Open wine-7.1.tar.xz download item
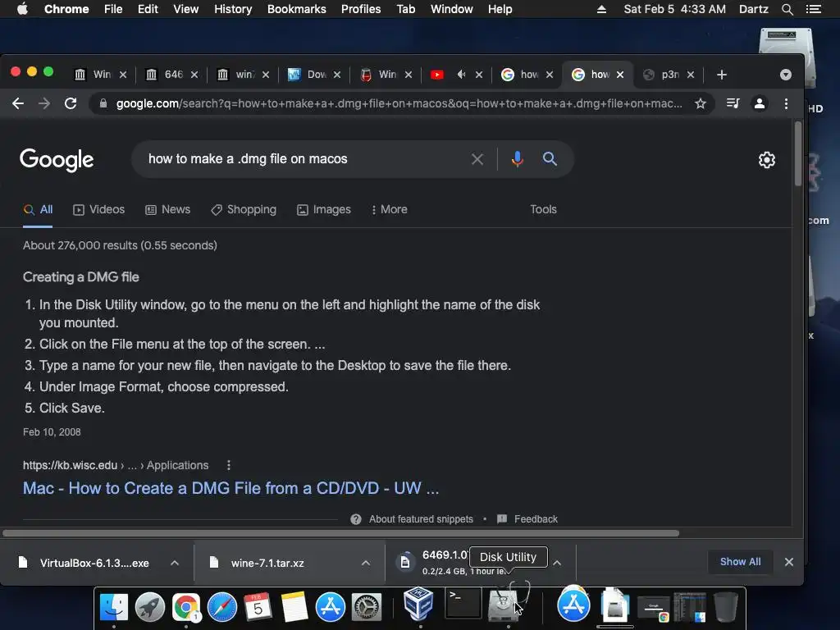Viewport: 840px width, 630px height. (x=268, y=563)
